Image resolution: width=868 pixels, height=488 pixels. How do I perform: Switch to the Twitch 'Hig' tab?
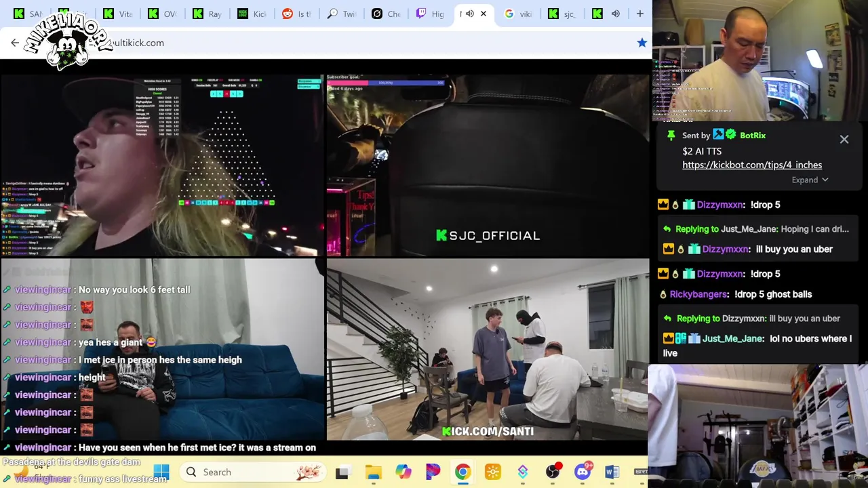430,14
